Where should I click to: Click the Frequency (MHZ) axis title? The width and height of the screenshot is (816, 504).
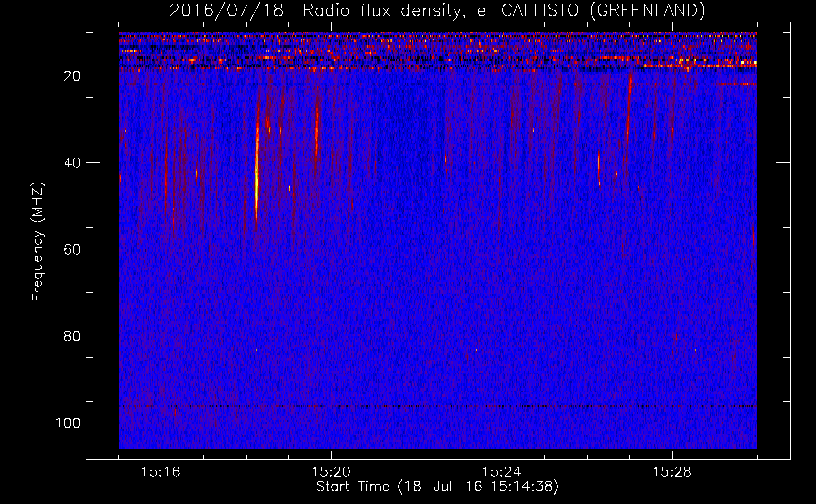coord(38,242)
